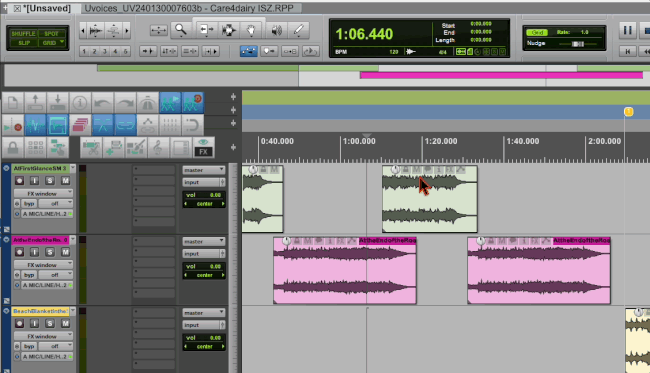Click the pink stacked layers icon
The height and width of the screenshot is (373, 650).
[80, 125]
